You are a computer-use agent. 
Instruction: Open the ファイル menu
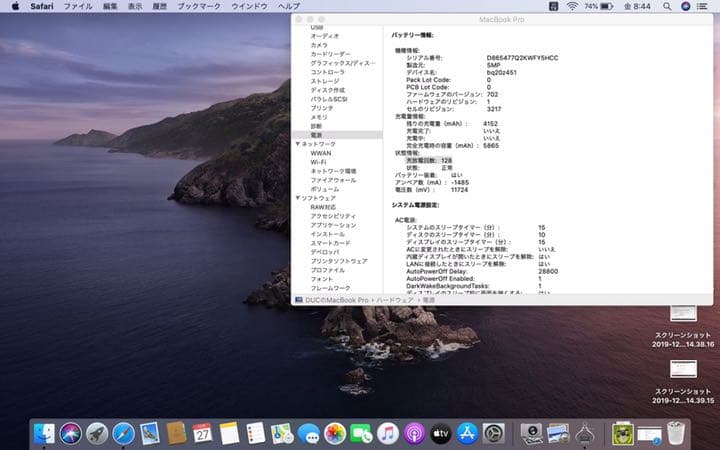pos(78,6)
